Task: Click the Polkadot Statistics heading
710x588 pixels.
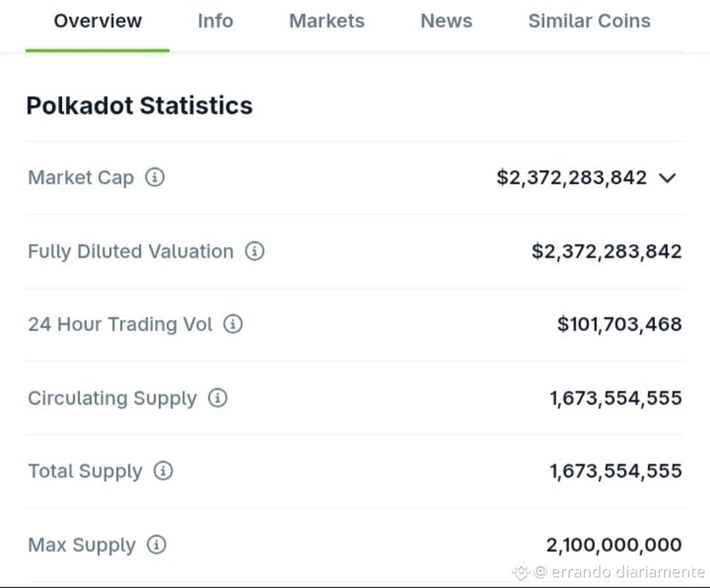Action: (139, 106)
